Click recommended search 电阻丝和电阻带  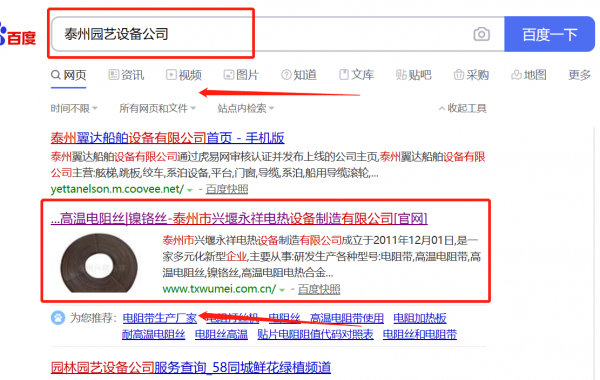(420, 334)
